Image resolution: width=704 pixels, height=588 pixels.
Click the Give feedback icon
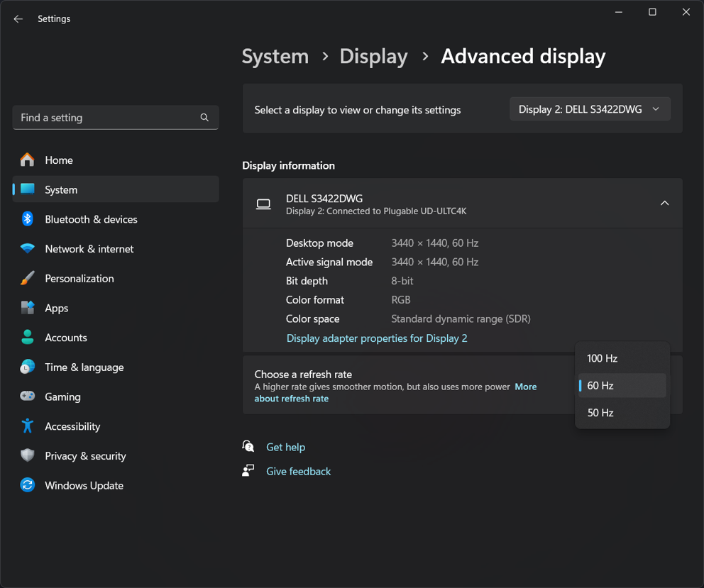tap(248, 470)
